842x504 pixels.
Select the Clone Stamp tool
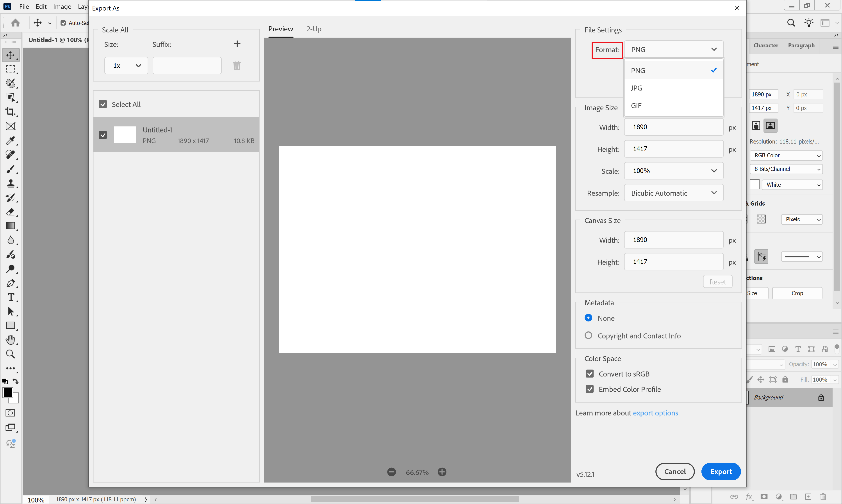[x=11, y=183]
